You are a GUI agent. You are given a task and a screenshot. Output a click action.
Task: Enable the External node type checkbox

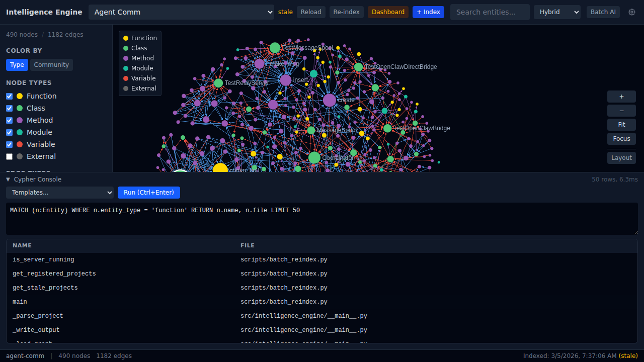coord(9,156)
